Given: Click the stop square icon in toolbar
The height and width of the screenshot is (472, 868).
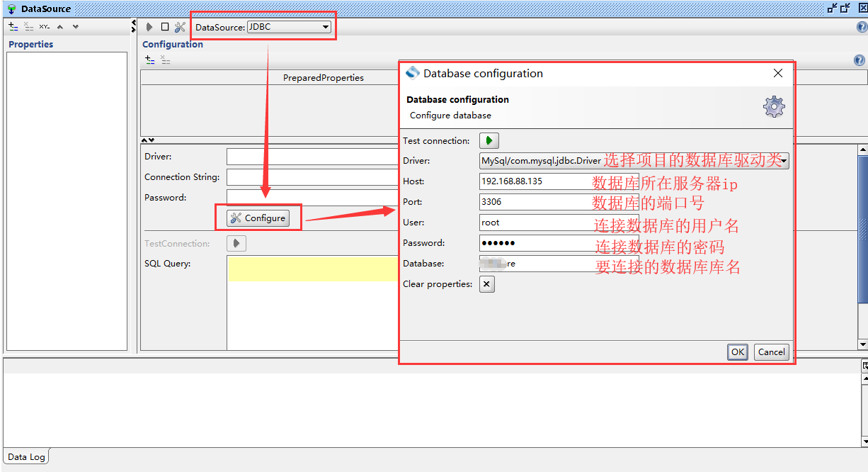Looking at the screenshot, I should pos(165,27).
